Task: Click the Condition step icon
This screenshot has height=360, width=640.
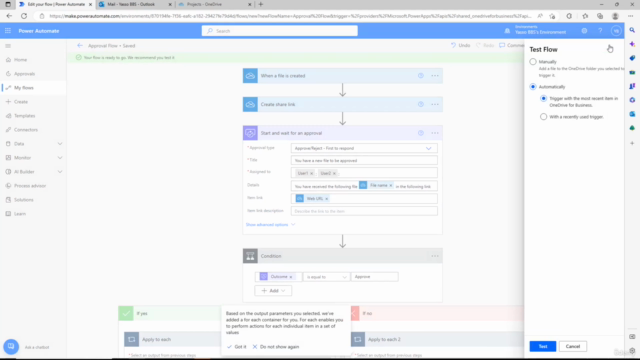Action: (x=250, y=256)
